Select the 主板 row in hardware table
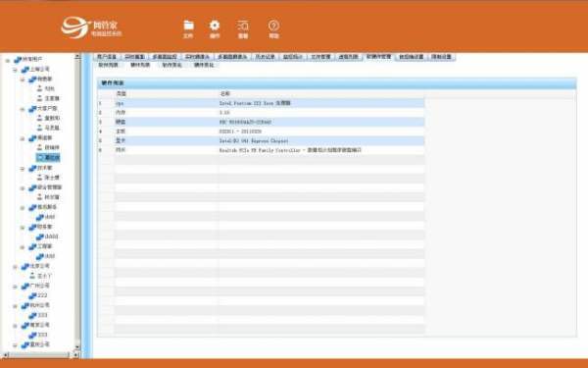The width and height of the screenshot is (588, 368). pyautogui.click(x=261, y=131)
